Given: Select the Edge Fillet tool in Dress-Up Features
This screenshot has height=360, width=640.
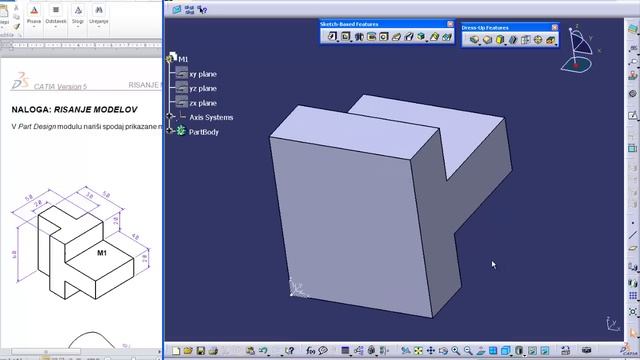Looking at the screenshot, I should (x=474, y=40).
